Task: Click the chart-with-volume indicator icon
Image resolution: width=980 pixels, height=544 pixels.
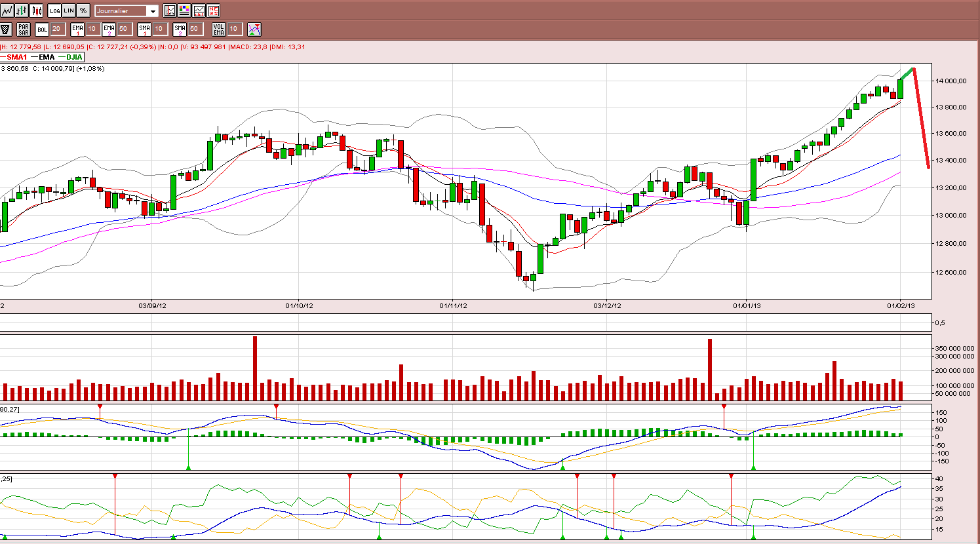Action: (x=199, y=10)
